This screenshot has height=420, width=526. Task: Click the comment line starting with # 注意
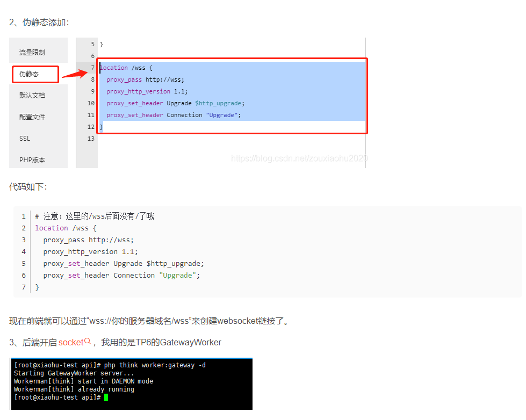click(95, 216)
